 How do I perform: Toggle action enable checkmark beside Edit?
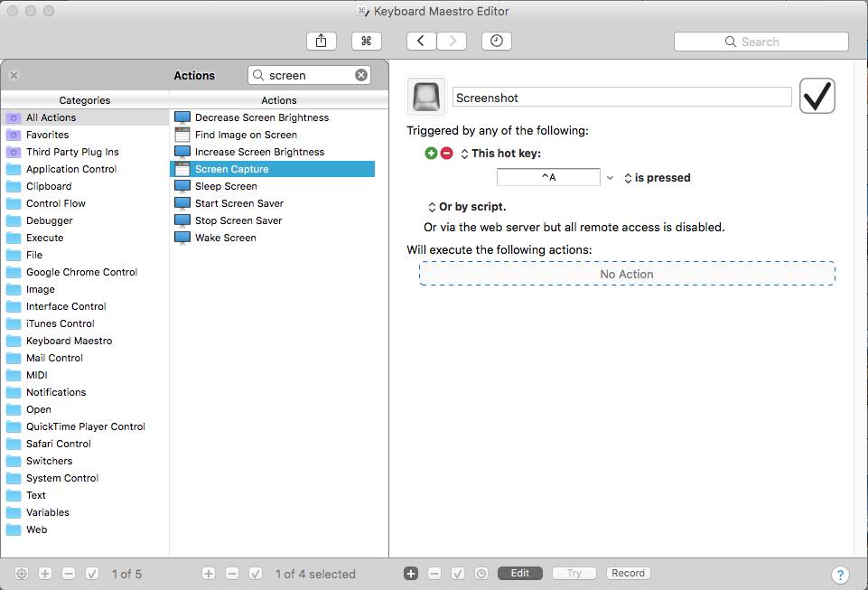[x=458, y=574]
